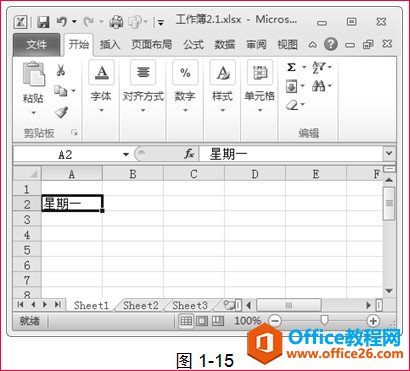Click the 粘贴 paste clipboard icon
This screenshot has width=410, height=371.
pos(33,74)
